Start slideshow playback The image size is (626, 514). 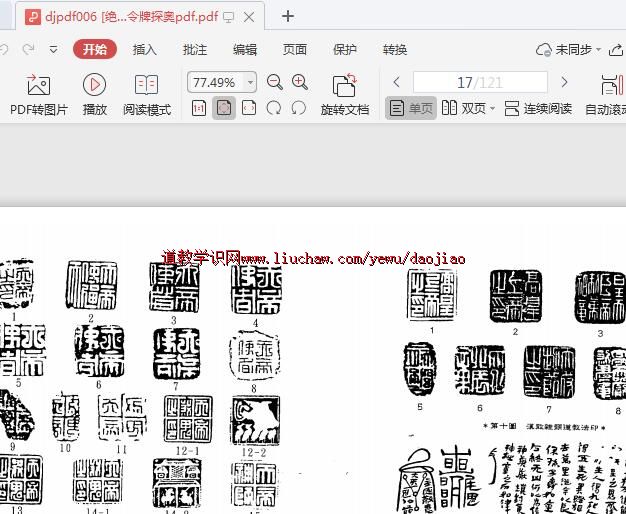[95, 95]
